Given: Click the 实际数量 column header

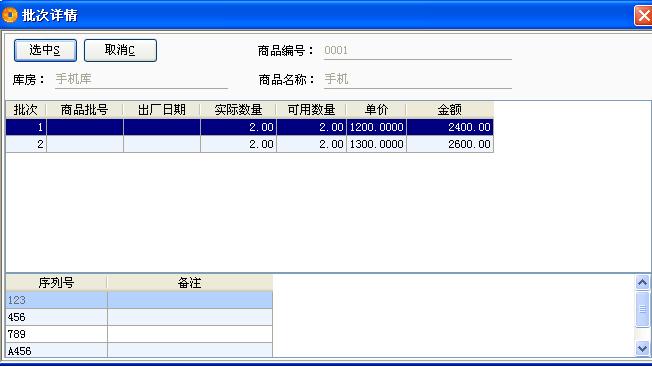Looking at the screenshot, I should tap(238, 110).
